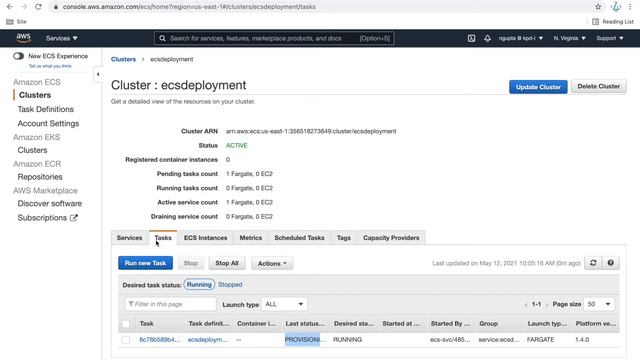Open the CloudShell icon in top bar

(471, 38)
